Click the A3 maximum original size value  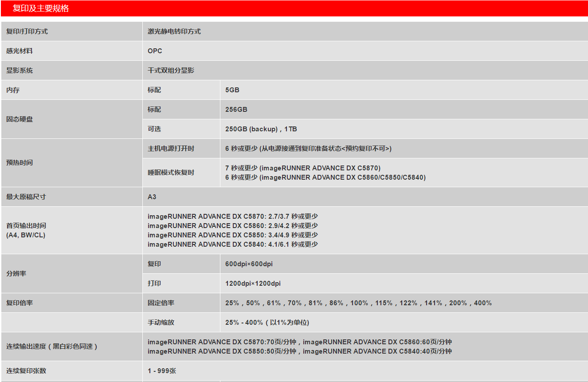(152, 197)
